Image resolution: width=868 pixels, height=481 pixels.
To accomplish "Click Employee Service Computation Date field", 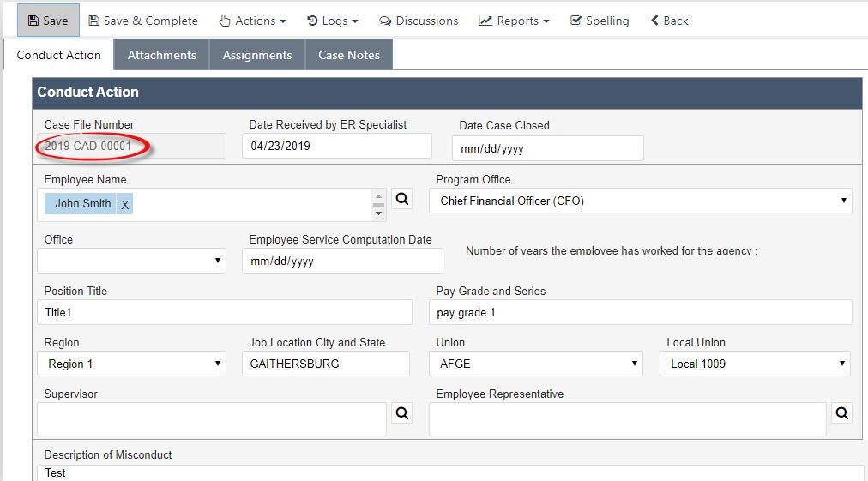I will [x=343, y=261].
